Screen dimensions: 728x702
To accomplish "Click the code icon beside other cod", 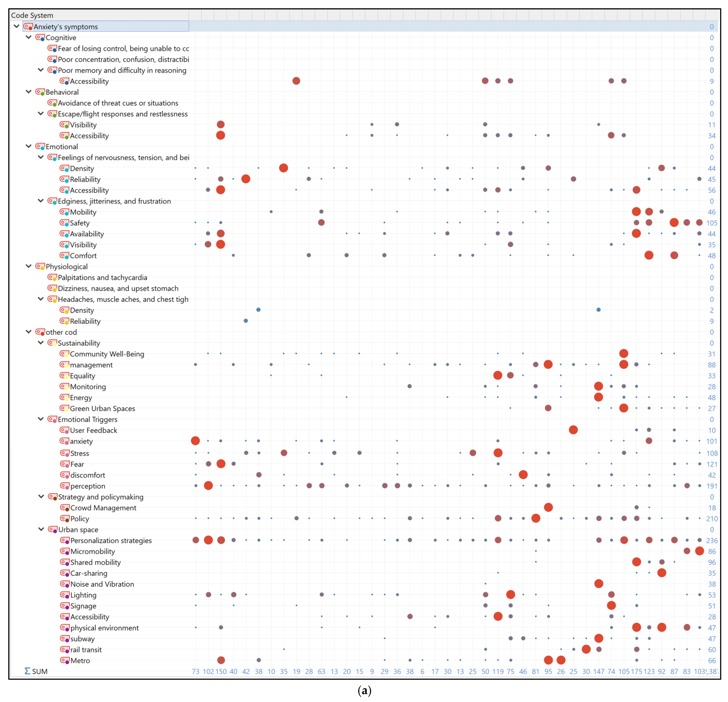I will tap(40, 332).
